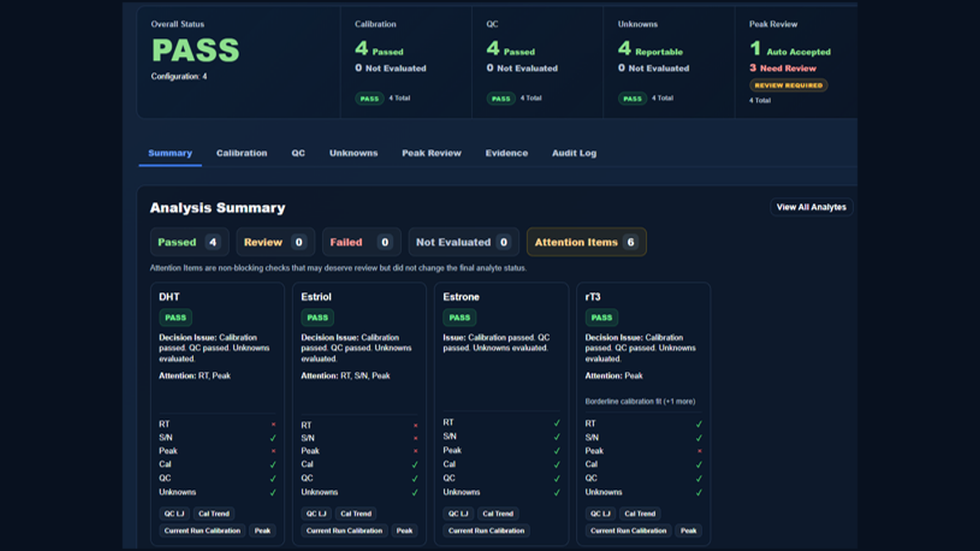Open the Evidence tab
The height and width of the screenshot is (551, 980).
(507, 153)
